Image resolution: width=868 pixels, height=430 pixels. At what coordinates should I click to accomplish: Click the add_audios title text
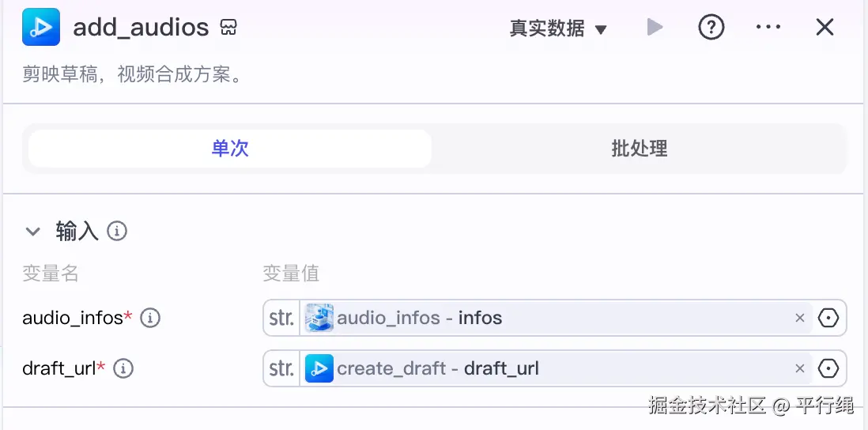point(142,27)
